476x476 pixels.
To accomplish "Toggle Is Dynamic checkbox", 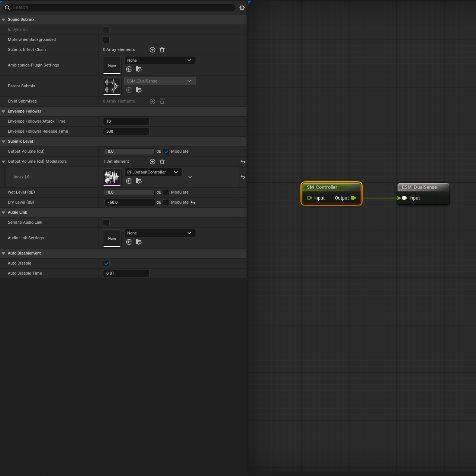I will 106,30.
